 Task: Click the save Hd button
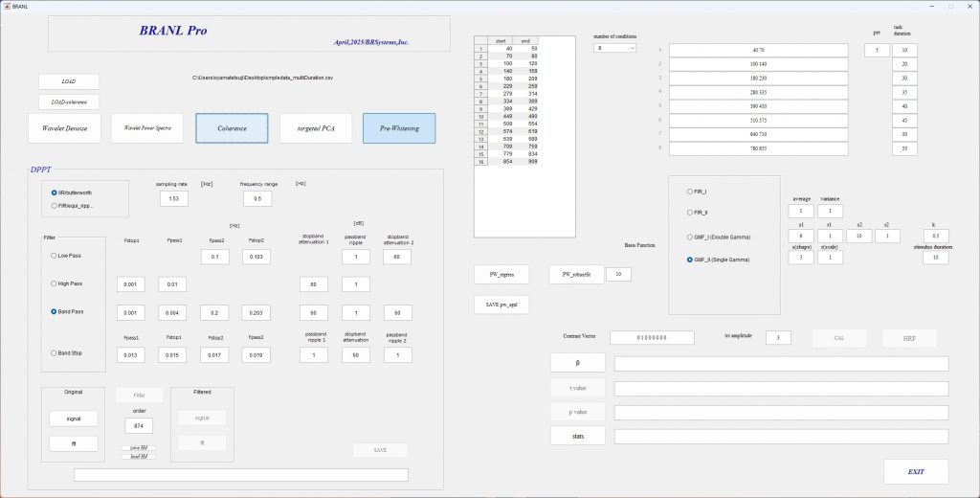[140, 448]
